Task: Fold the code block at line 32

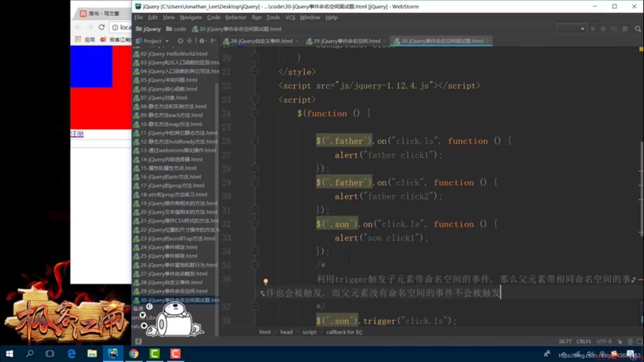Action: (255, 224)
